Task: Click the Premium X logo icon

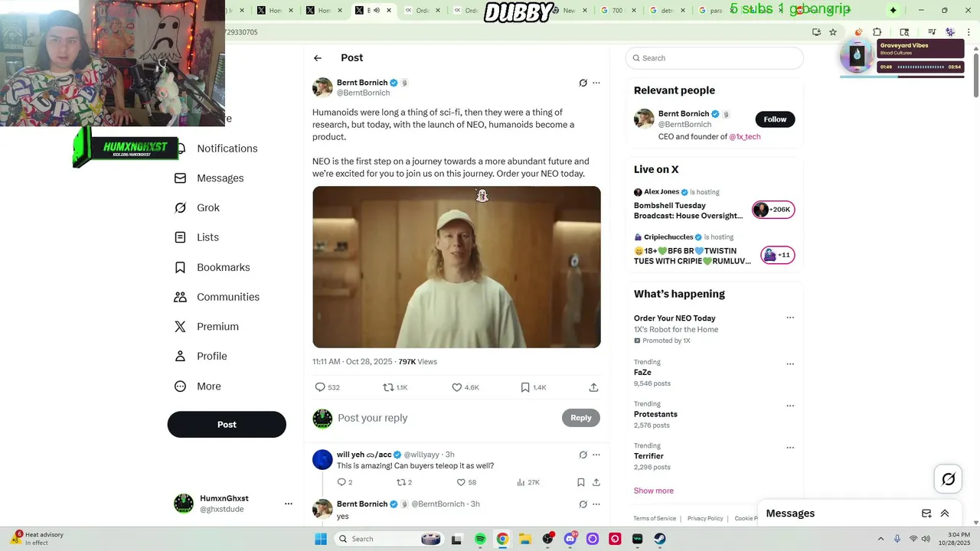Action: 180,327
